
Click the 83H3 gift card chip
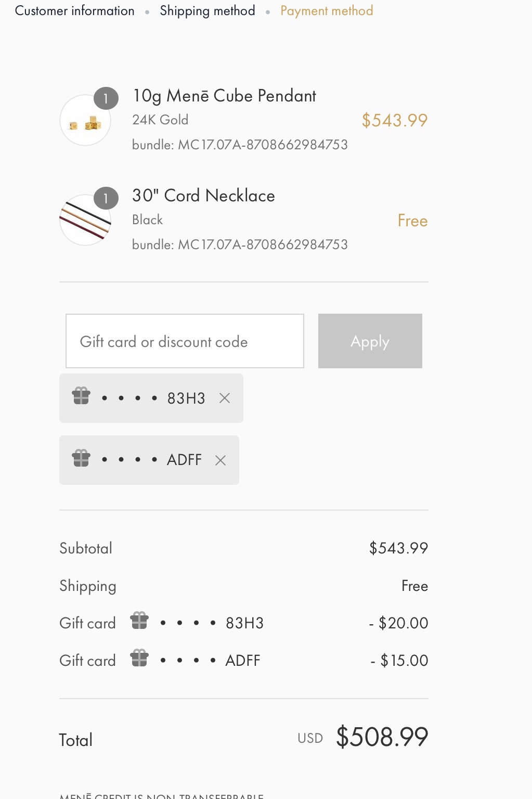[x=151, y=398]
